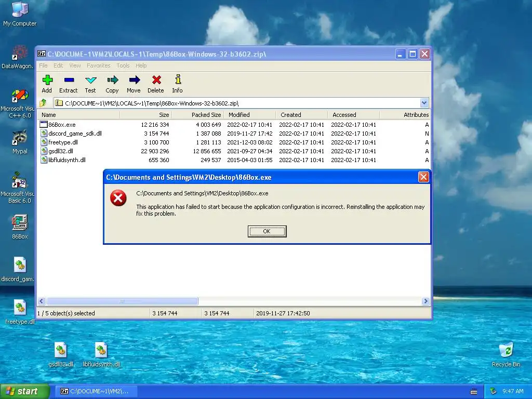The image size is (532, 399).
Task: Open the Tools menu
Action: click(123, 65)
